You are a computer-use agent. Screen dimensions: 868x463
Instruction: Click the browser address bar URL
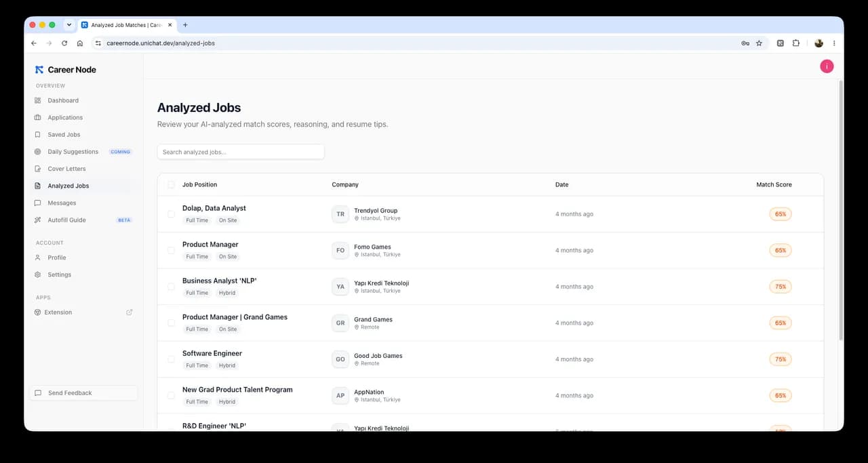(161, 43)
